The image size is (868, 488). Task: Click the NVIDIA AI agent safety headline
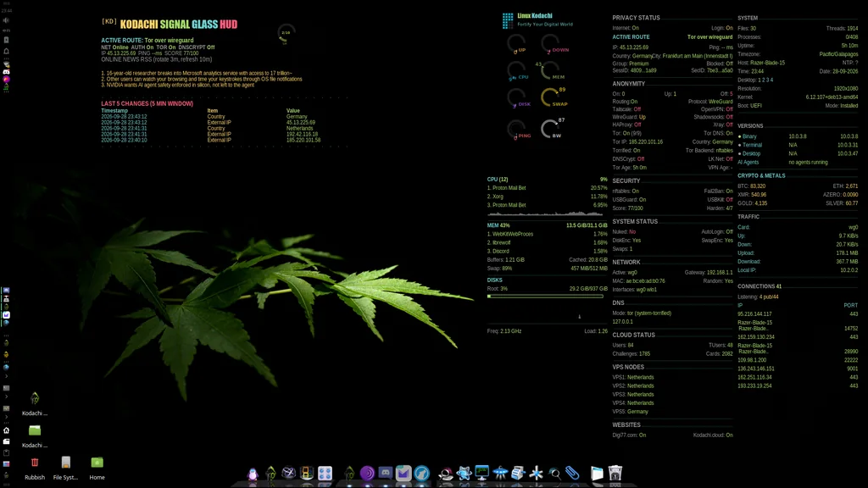[178, 86]
